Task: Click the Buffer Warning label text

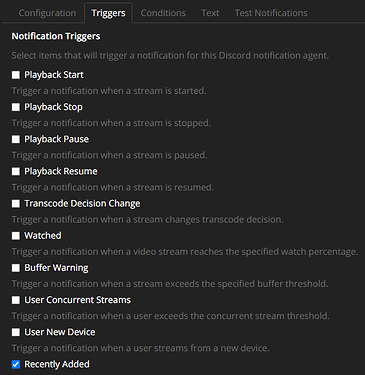Action: (56, 268)
